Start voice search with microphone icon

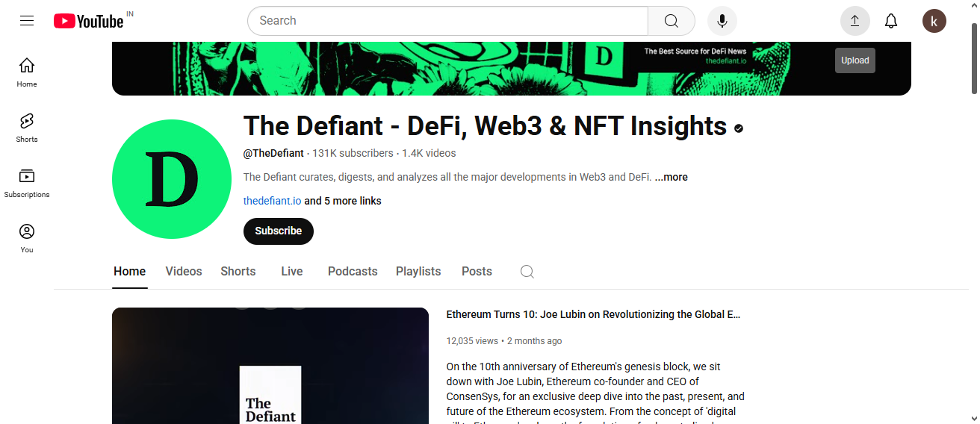click(722, 21)
